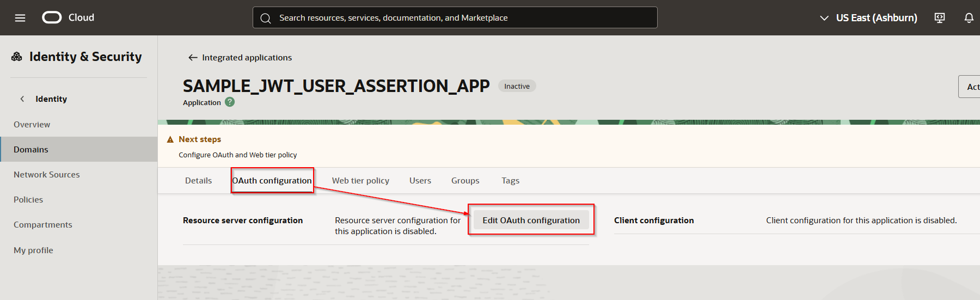Select the Groups tab
The height and width of the screenshot is (300, 980).
coord(465,181)
